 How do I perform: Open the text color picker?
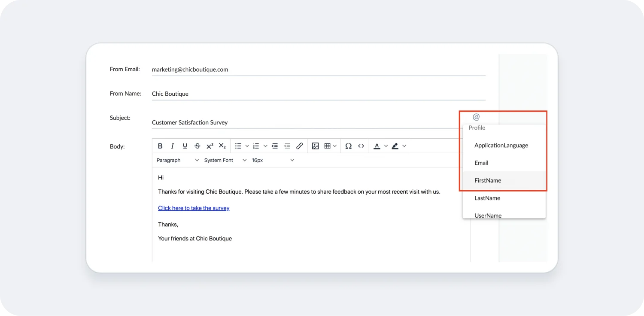pos(377,146)
